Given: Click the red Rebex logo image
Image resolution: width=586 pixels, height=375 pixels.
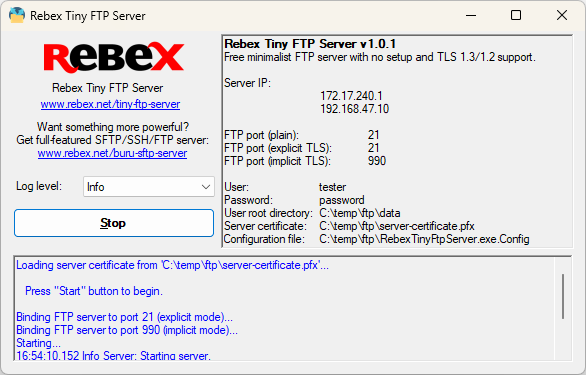Looking at the screenshot, I should pyautogui.click(x=114, y=57).
